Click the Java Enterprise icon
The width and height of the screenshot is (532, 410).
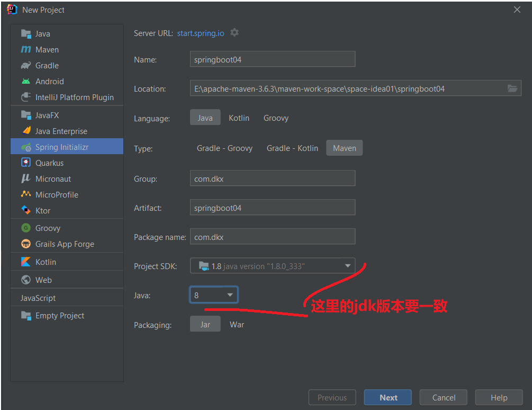[x=26, y=131]
